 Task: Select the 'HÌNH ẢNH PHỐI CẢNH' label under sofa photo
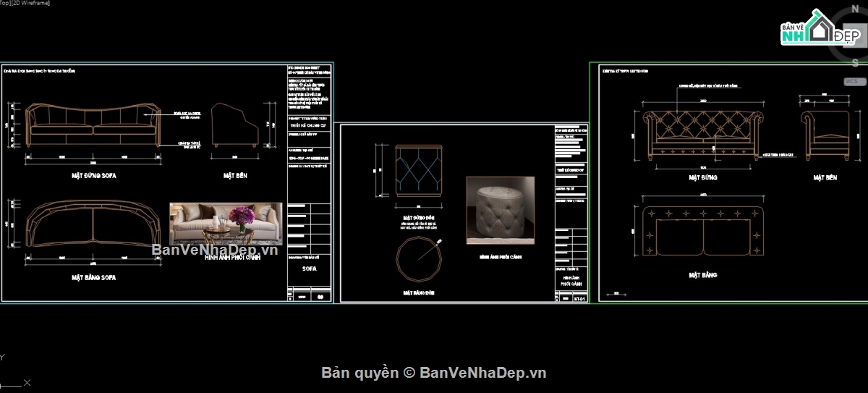point(231,257)
